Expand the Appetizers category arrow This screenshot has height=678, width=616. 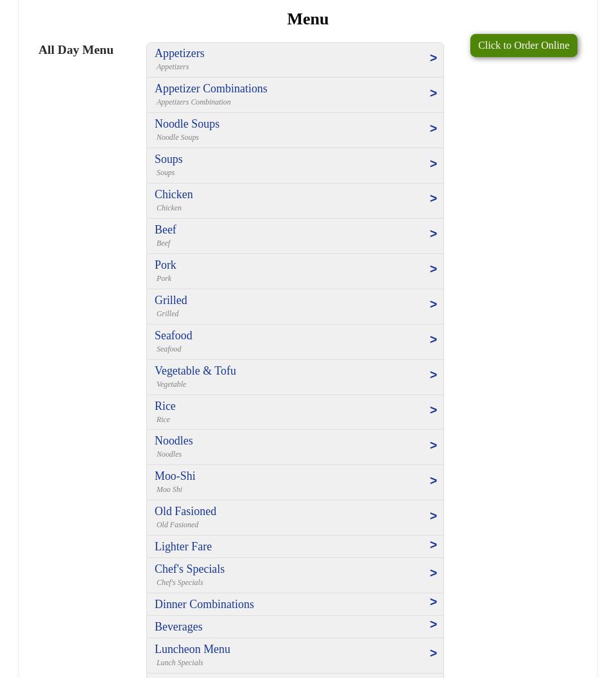pos(433,58)
